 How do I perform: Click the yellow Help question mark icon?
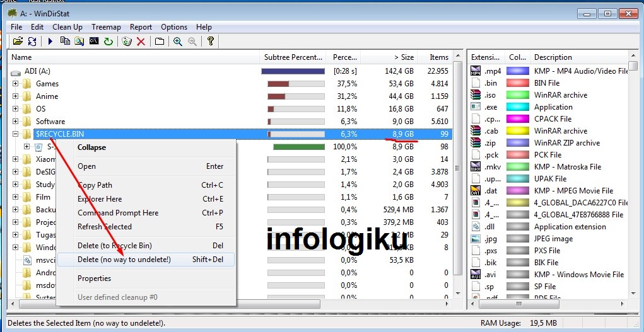tap(210, 41)
